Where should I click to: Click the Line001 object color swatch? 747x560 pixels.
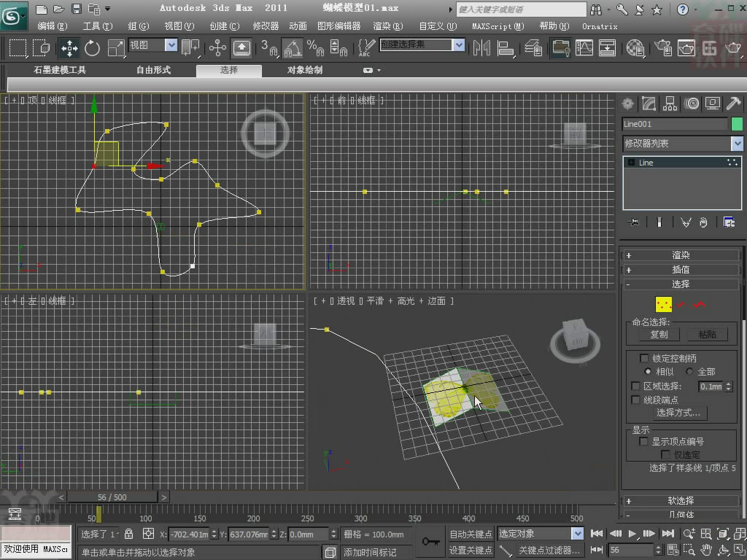(x=737, y=124)
